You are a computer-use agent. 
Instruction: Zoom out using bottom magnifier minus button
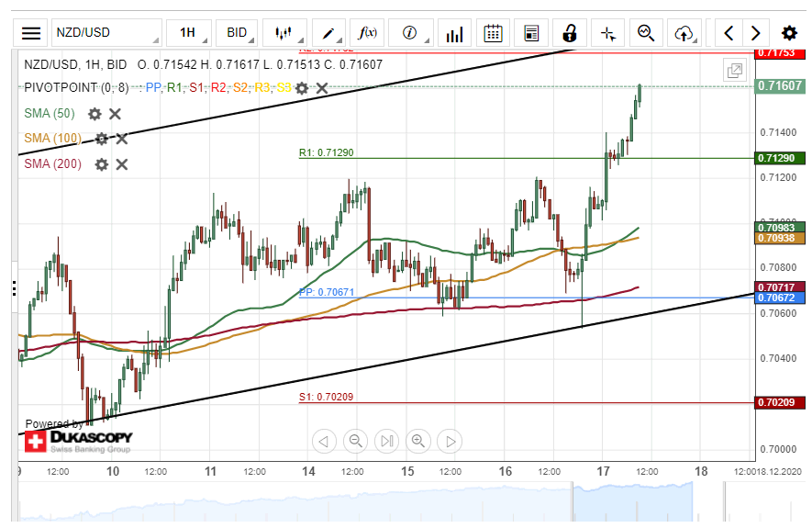356,442
